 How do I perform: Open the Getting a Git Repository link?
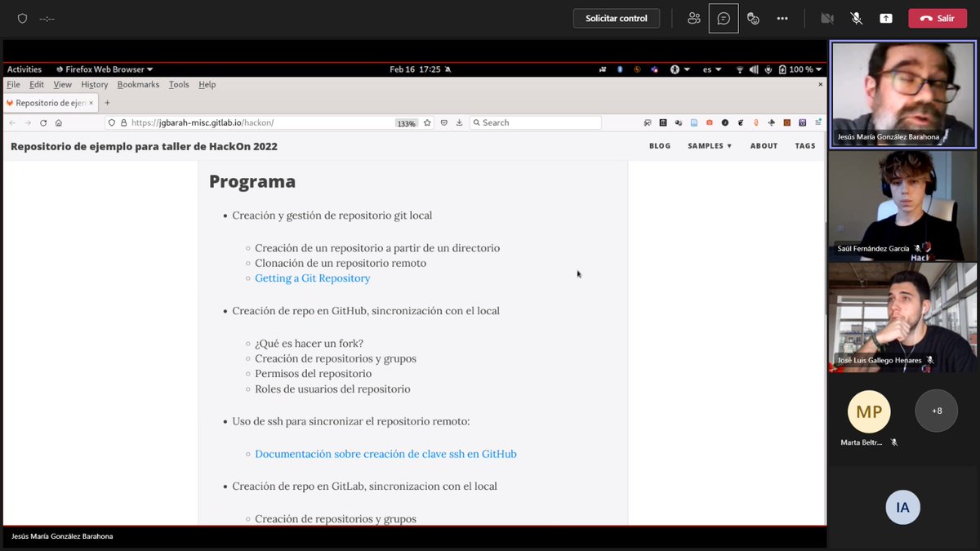[312, 278]
